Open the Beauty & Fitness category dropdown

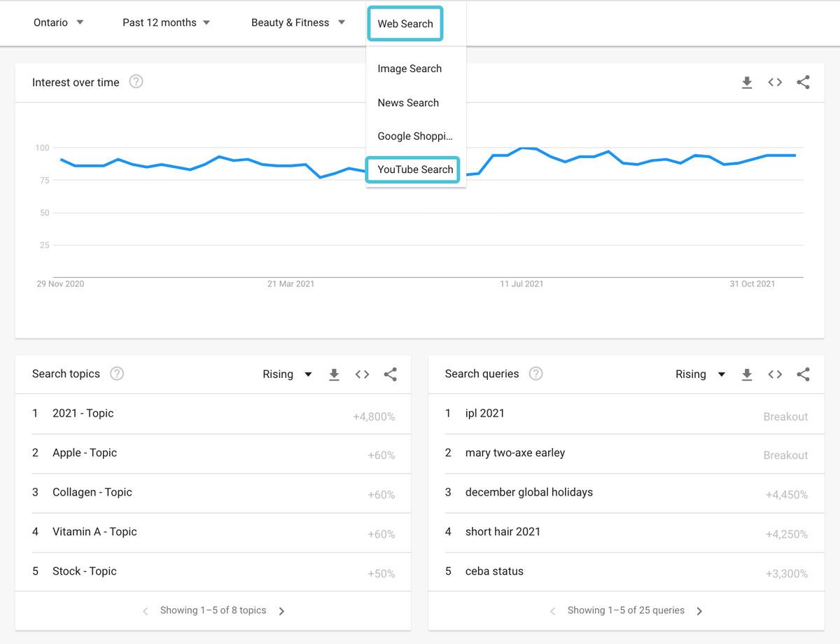point(297,22)
